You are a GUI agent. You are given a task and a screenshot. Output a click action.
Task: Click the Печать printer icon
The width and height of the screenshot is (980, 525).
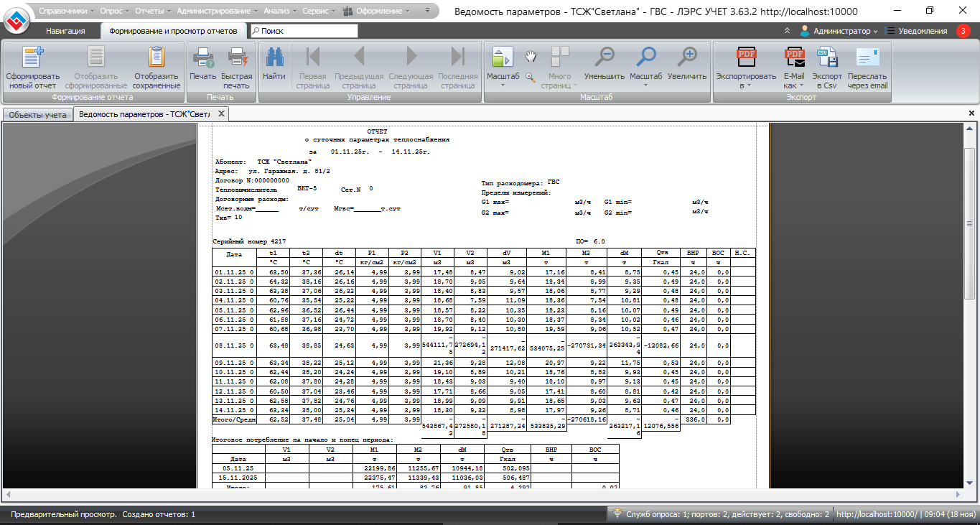tap(202, 59)
